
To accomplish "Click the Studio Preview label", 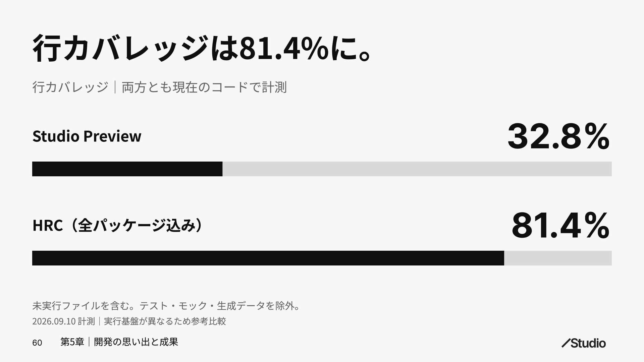I will pos(87,136).
